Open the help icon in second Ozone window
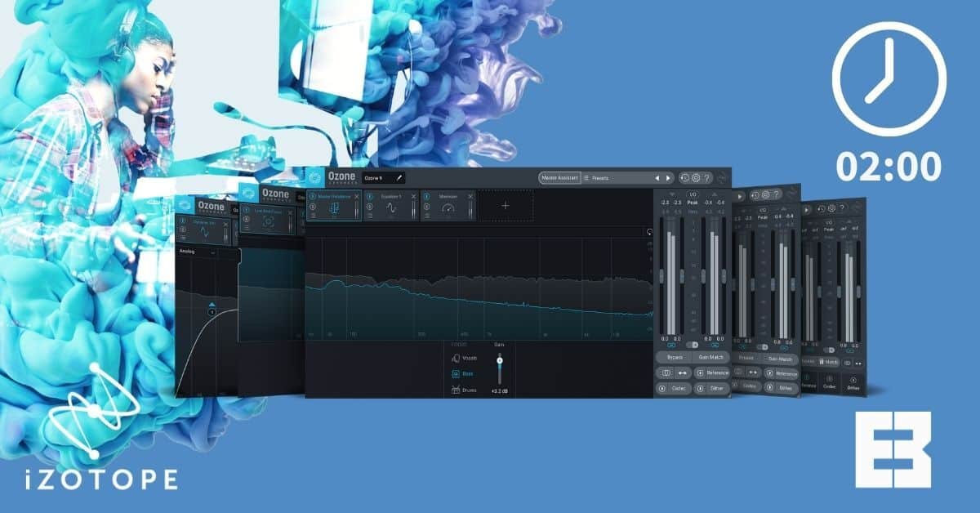 (776, 194)
